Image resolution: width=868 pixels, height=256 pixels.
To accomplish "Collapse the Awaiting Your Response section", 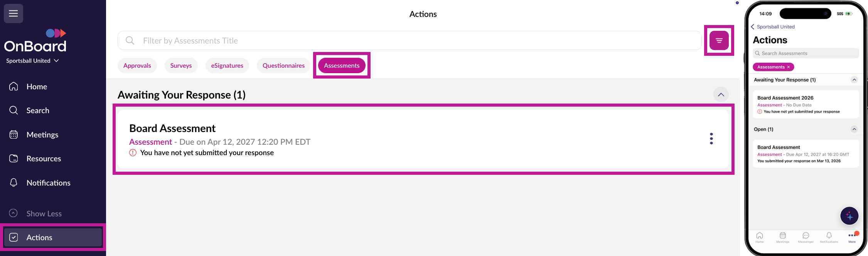I will (721, 95).
